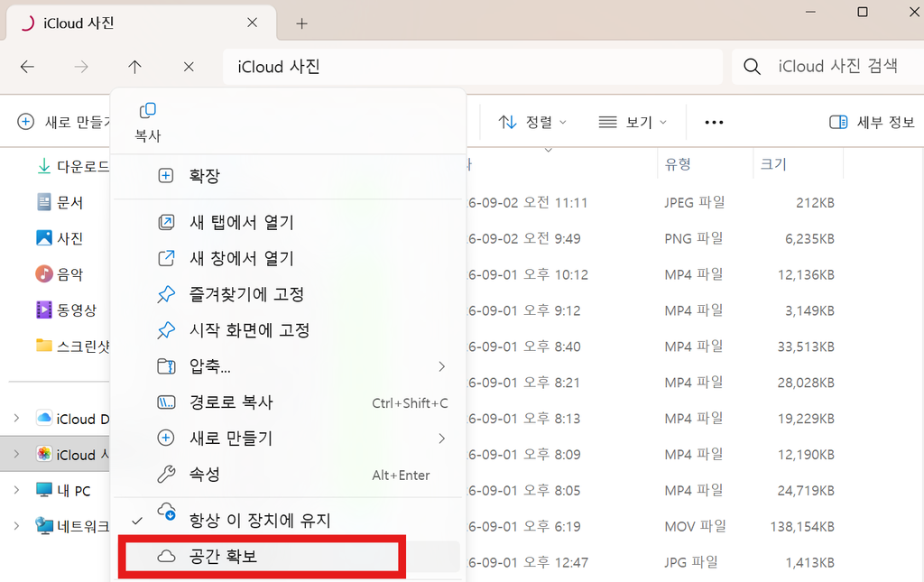
Task: Expand the iCloud 사진 tree node
Action: [x=16, y=454]
